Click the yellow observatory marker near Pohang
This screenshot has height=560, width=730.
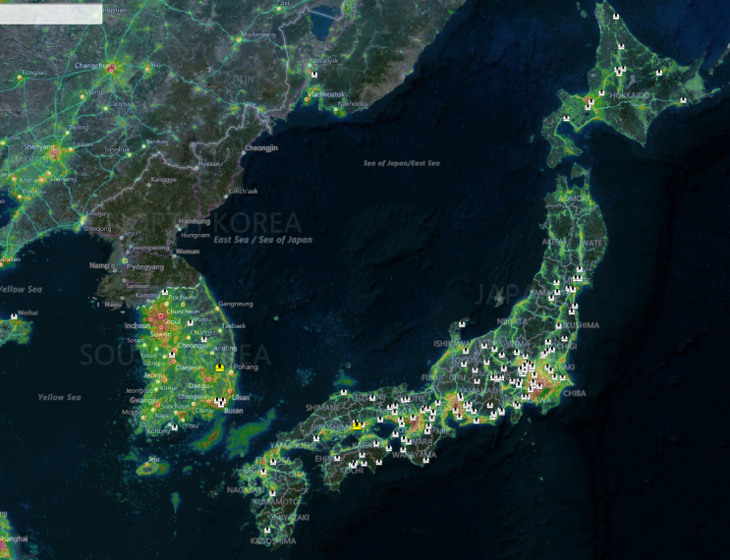click(x=220, y=367)
